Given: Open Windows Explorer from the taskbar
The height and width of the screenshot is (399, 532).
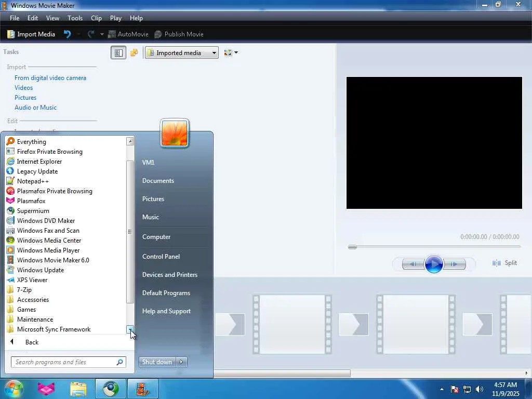Looking at the screenshot, I should tap(78, 389).
